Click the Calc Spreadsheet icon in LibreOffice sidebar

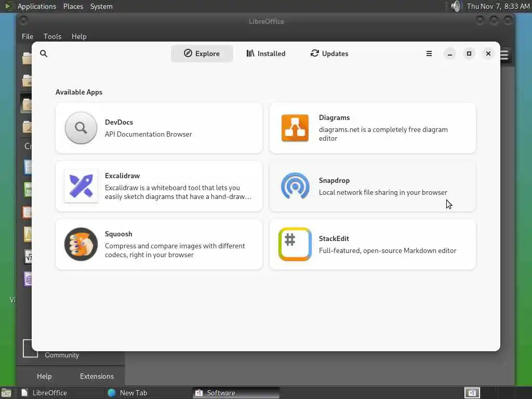point(28,190)
